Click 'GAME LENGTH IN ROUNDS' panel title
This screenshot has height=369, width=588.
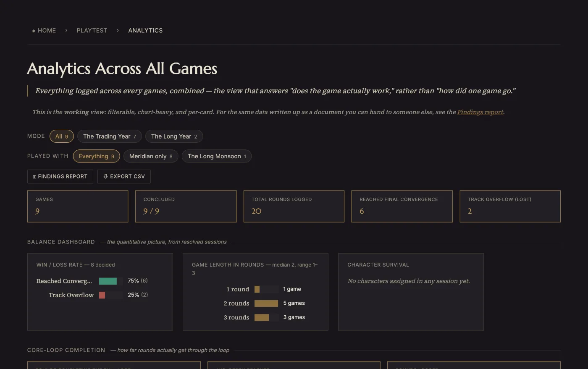255,269
